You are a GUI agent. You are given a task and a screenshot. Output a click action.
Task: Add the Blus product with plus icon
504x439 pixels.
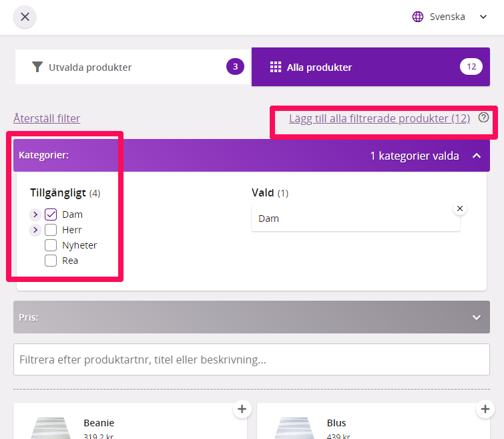(485, 409)
